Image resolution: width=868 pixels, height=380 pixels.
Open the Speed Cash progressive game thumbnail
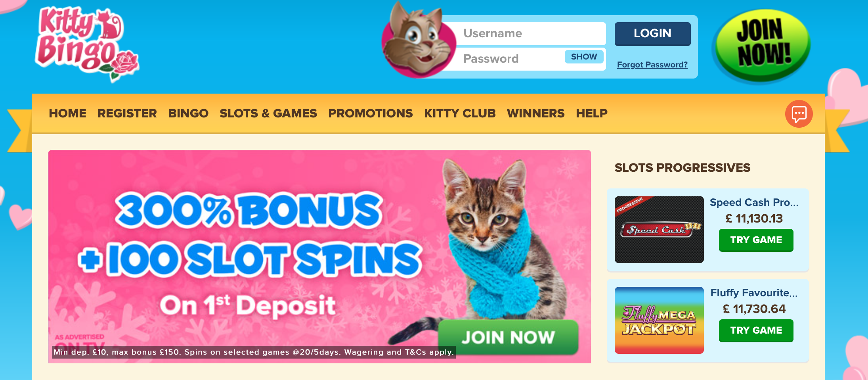point(659,229)
